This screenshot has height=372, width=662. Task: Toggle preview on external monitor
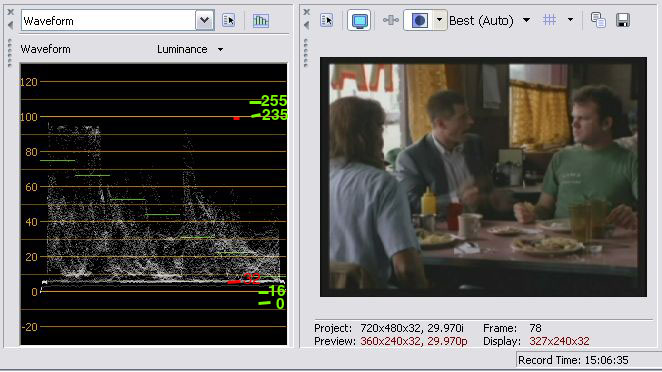pyautogui.click(x=359, y=20)
